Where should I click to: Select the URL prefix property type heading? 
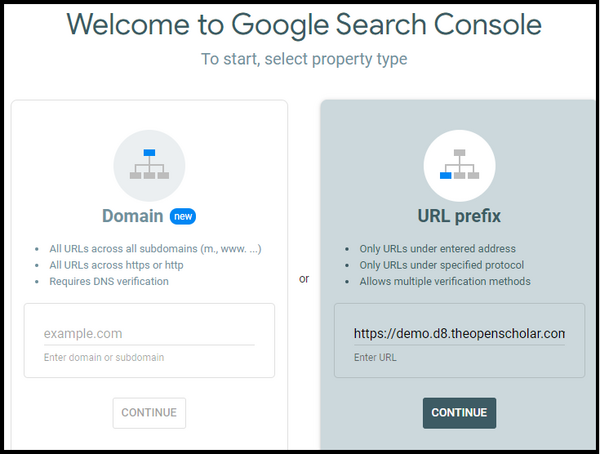tap(459, 216)
